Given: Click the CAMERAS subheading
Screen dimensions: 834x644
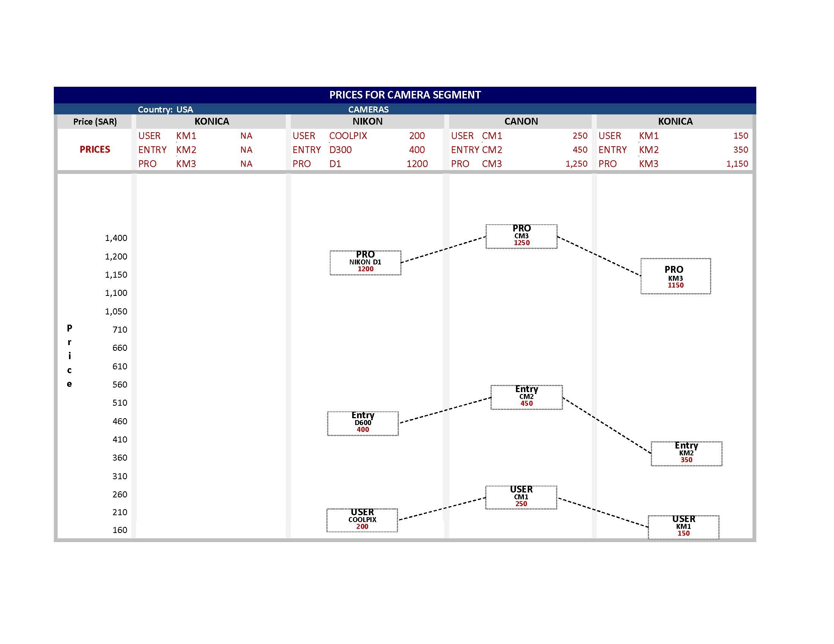Looking at the screenshot, I should tap(368, 109).
